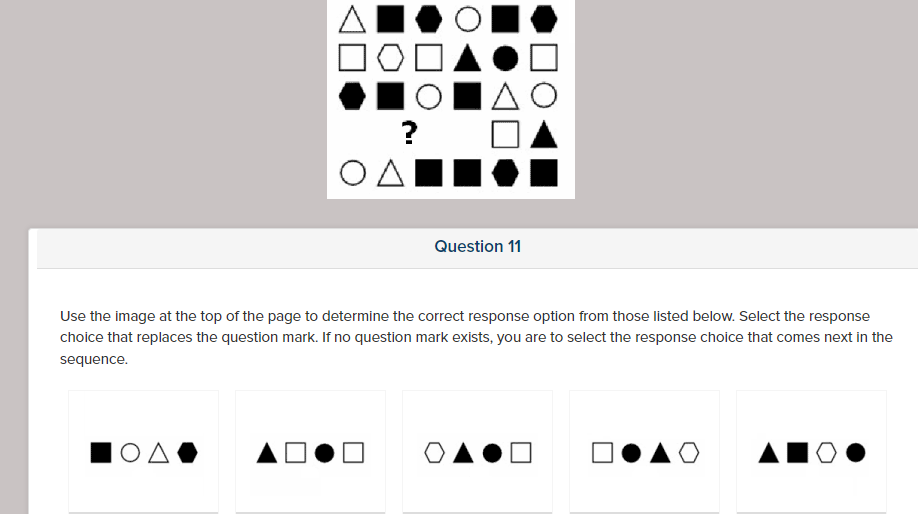Click the black triangle in the question mark row
The height and width of the screenshot is (514, 918).
point(544,135)
